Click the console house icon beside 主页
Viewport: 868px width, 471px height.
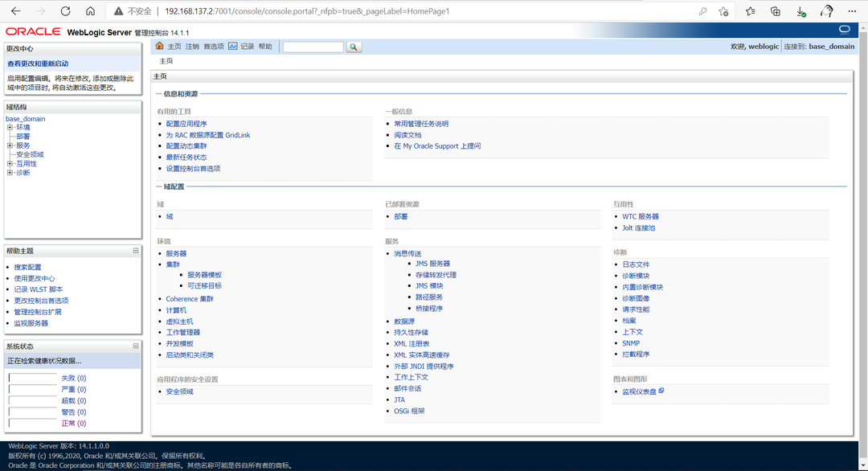point(159,46)
